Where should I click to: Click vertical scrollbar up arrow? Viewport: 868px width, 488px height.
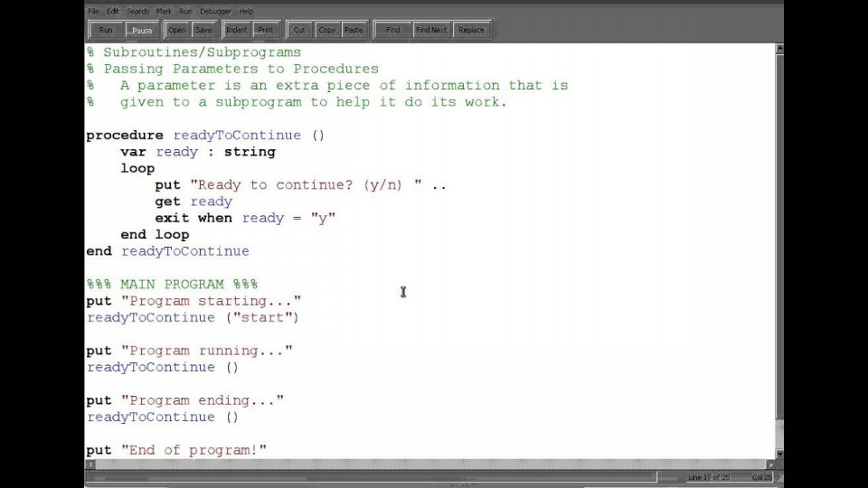[779, 49]
